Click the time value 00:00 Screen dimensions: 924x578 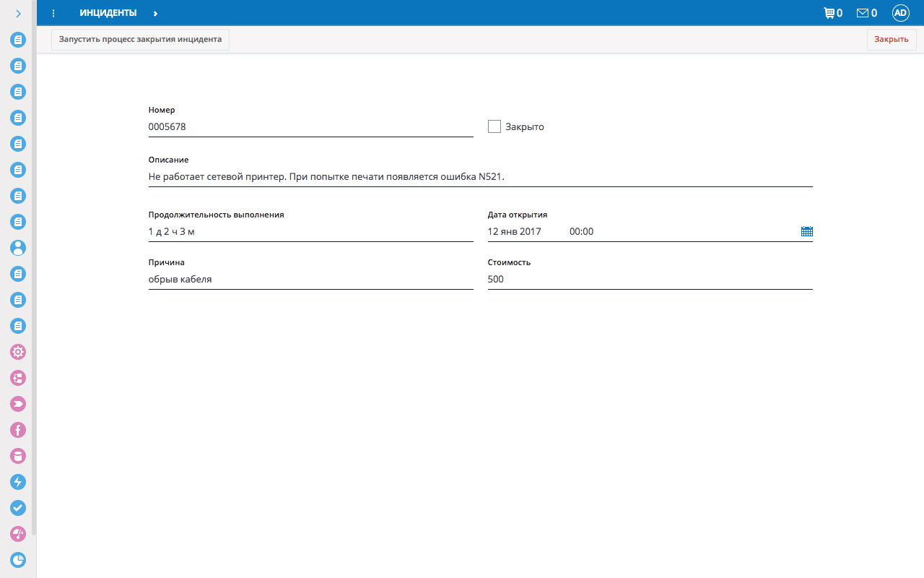581,232
